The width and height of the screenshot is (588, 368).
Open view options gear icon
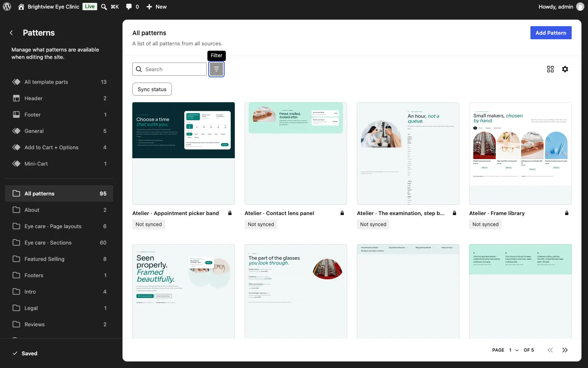point(565,69)
